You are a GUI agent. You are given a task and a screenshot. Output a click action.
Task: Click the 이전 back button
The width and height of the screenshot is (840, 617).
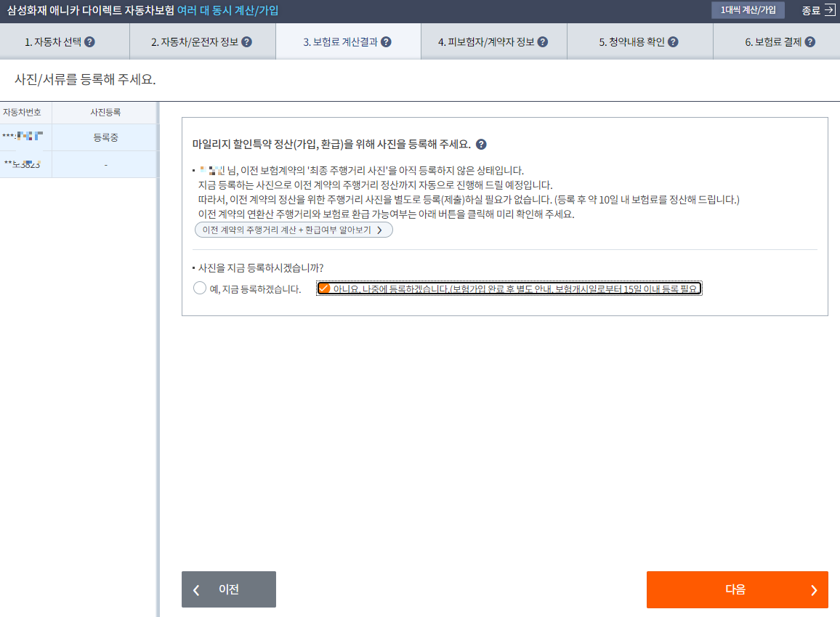click(229, 589)
